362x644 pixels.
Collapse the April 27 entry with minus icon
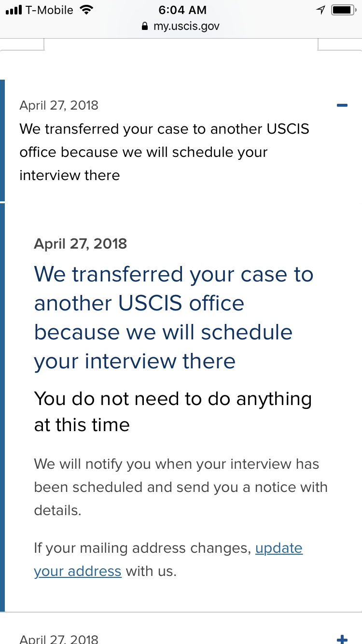(342, 105)
